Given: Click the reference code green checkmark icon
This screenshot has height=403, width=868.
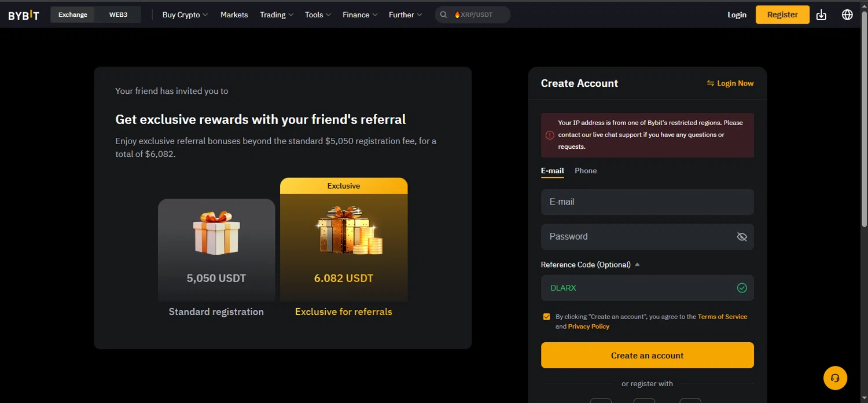Looking at the screenshot, I should pyautogui.click(x=742, y=288).
